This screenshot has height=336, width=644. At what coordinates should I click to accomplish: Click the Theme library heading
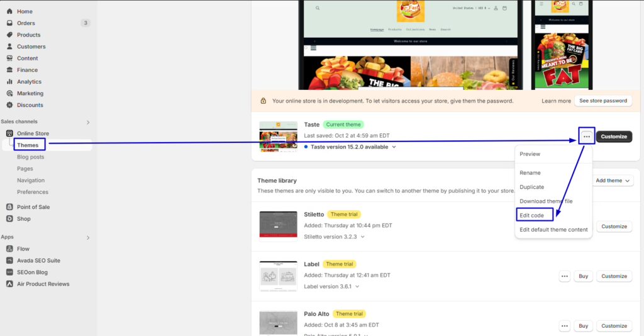tap(277, 181)
